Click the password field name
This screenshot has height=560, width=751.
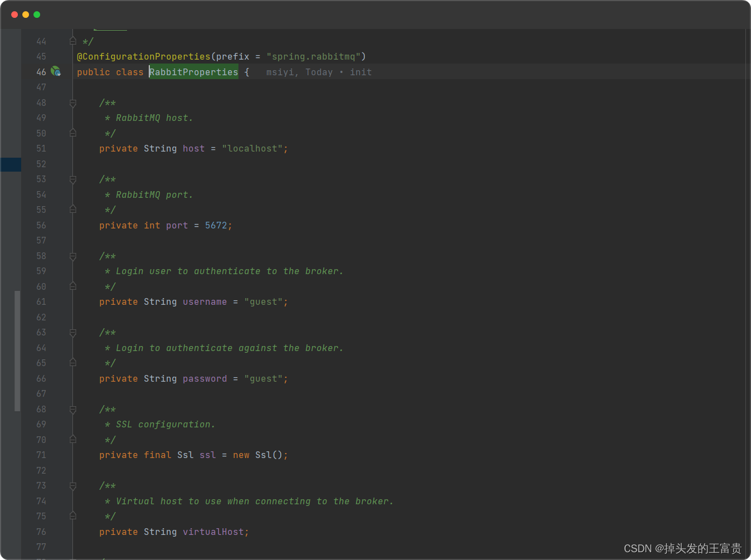tap(205, 379)
